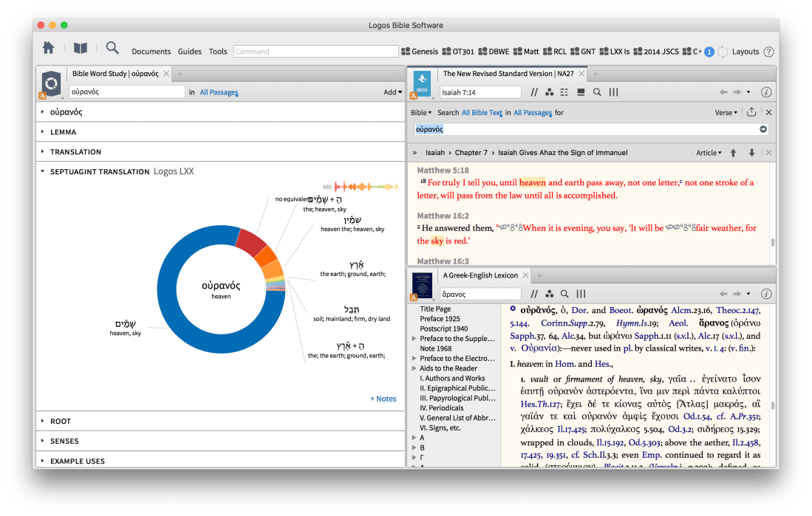Open the Verse dropdown in search

click(726, 113)
